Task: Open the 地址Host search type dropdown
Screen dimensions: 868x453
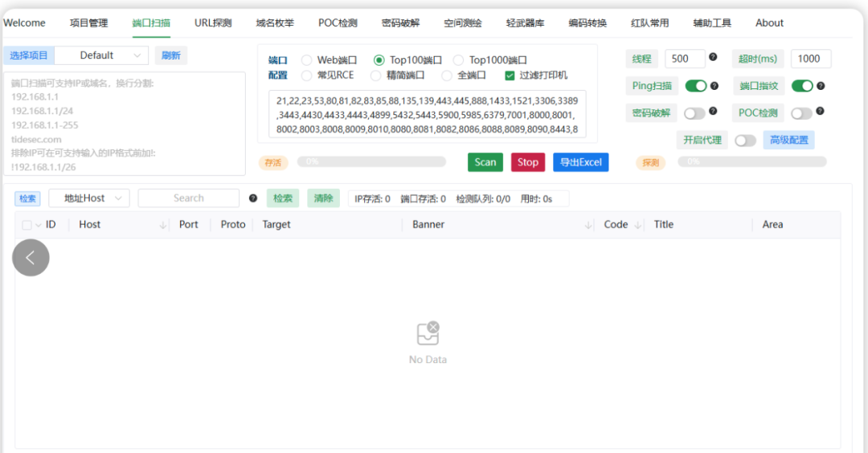Action: click(89, 198)
